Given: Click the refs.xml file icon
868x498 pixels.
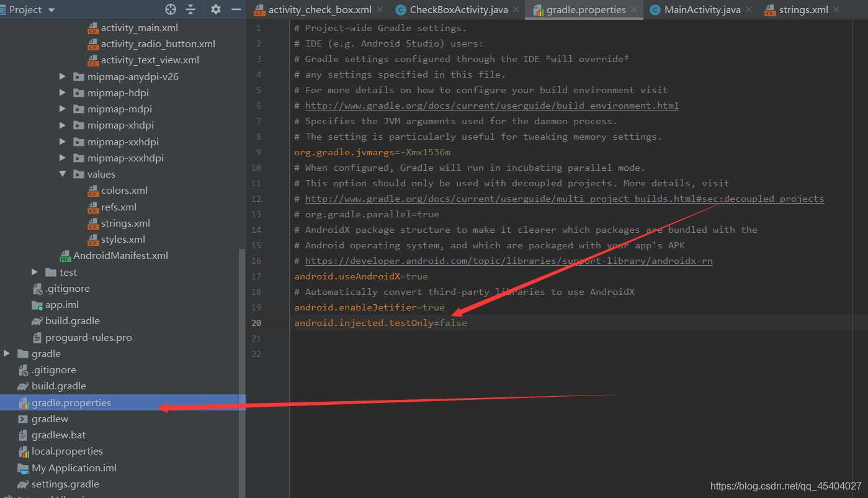Looking at the screenshot, I should pos(92,207).
